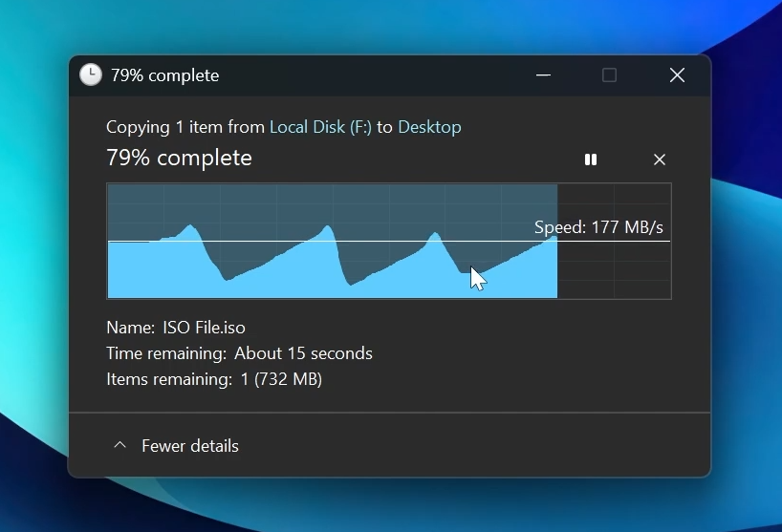The image size is (782, 532).
Task: Click the '79% complete' window title text
Action: point(164,75)
